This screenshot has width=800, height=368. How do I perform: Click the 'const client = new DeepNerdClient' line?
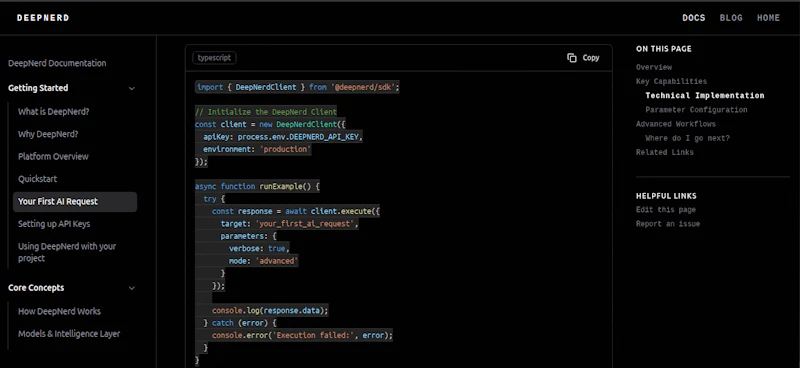pos(270,125)
